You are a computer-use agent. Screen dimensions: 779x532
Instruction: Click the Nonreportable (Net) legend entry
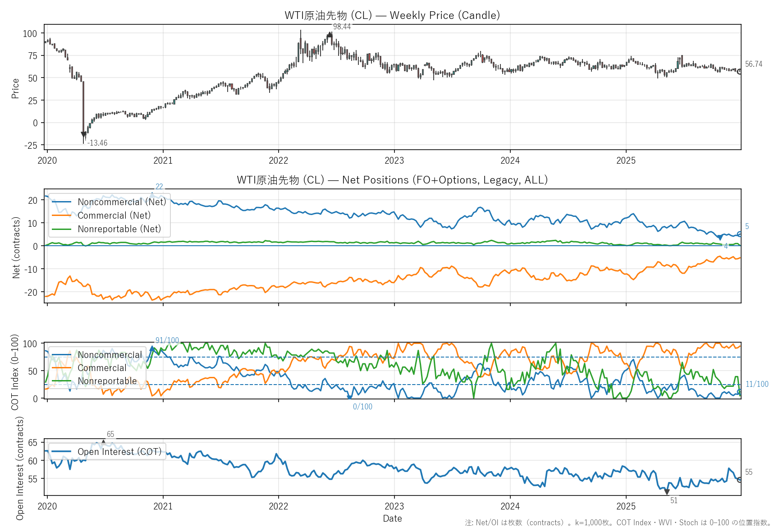point(119,229)
